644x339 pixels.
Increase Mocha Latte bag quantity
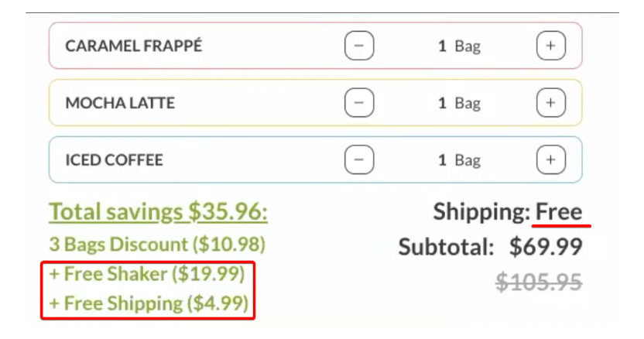(551, 103)
